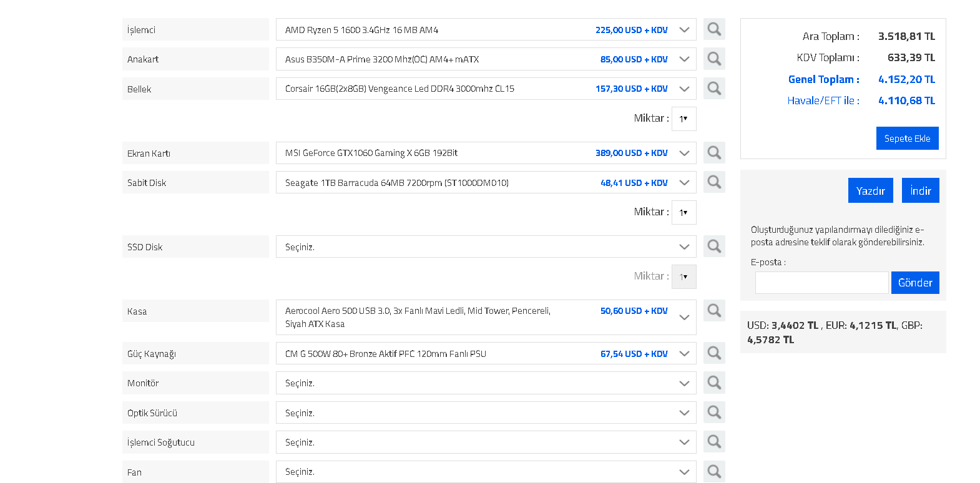This screenshot has height=483, width=980.
Task: Click the search icon for Sabit Disk row
Action: coord(714,182)
